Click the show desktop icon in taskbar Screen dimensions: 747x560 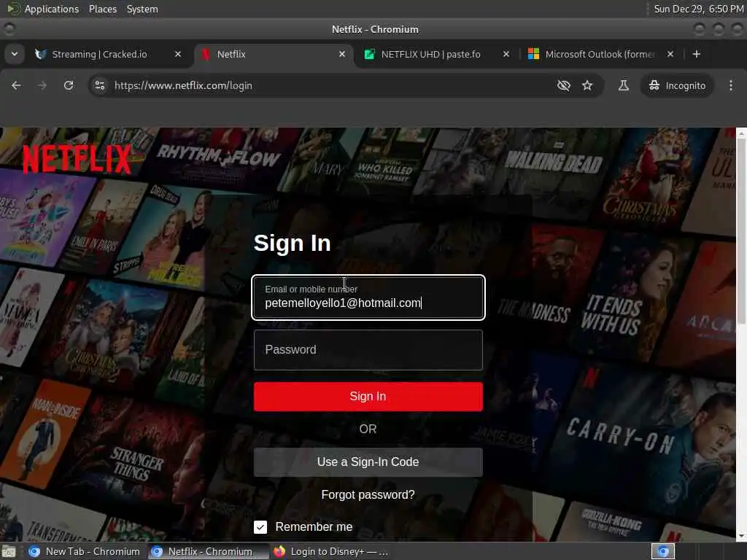pos(9,552)
